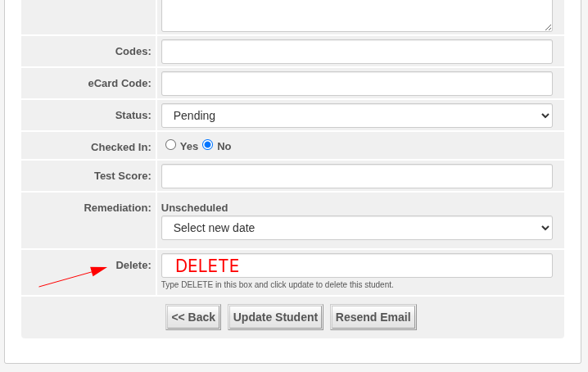Open the Status dropdown showing Pending

point(356,116)
